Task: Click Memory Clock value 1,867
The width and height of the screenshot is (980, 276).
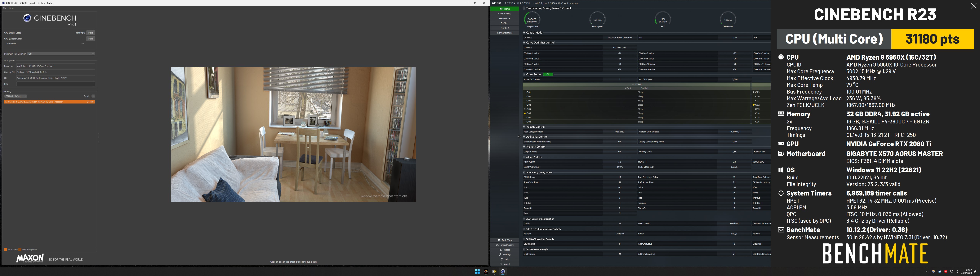Action: 734,152
